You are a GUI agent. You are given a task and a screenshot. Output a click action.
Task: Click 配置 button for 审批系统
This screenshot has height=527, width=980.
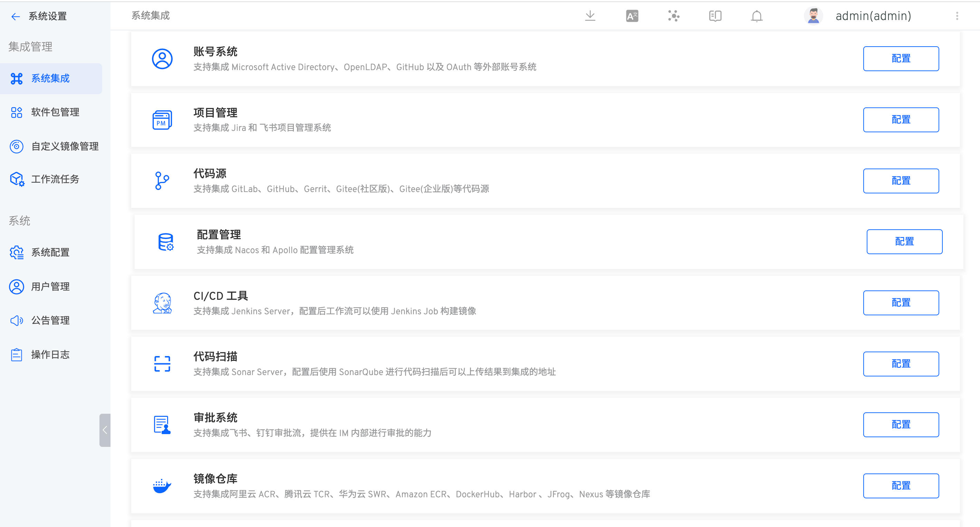(901, 425)
